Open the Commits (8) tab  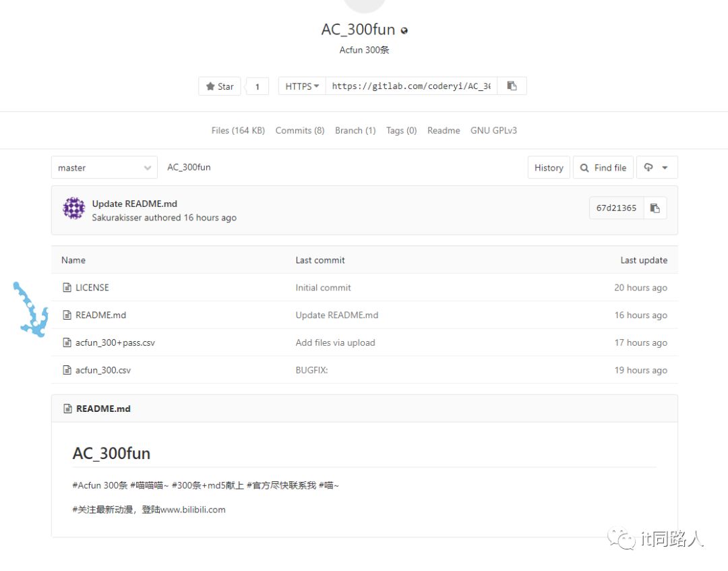300,131
